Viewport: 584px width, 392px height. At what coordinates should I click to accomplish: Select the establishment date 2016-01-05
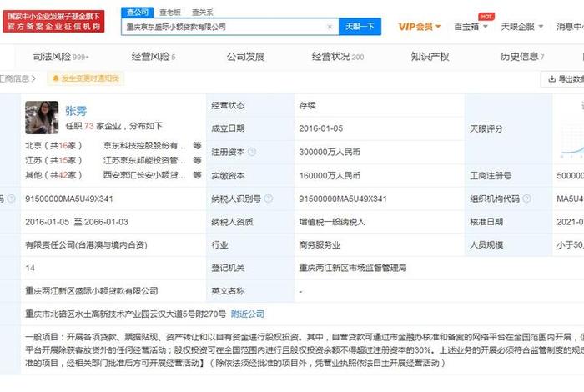click(x=320, y=128)
